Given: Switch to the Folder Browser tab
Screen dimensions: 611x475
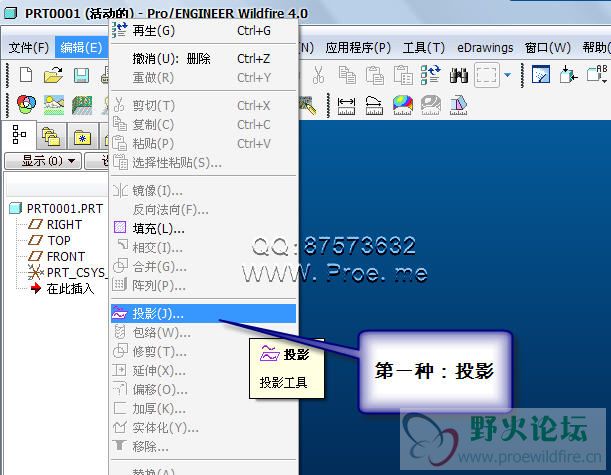Looking at the screenshot, I should point(51,137).
